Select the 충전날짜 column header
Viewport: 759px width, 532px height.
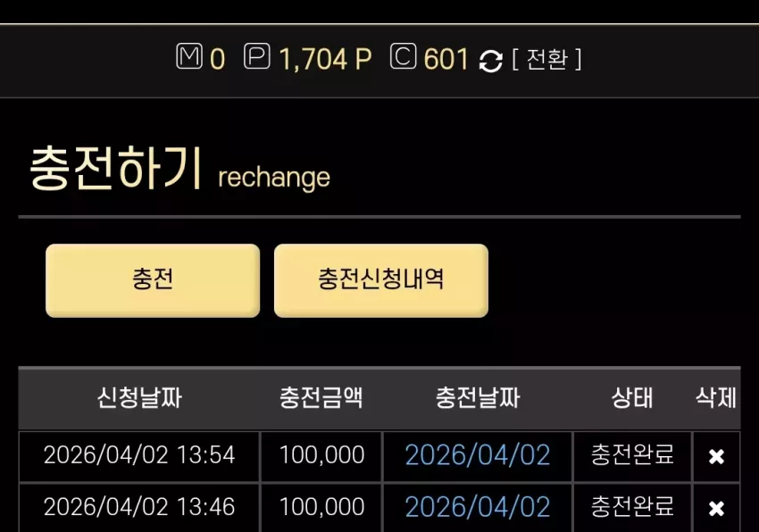pyautogui.click(x=478, y=398)
